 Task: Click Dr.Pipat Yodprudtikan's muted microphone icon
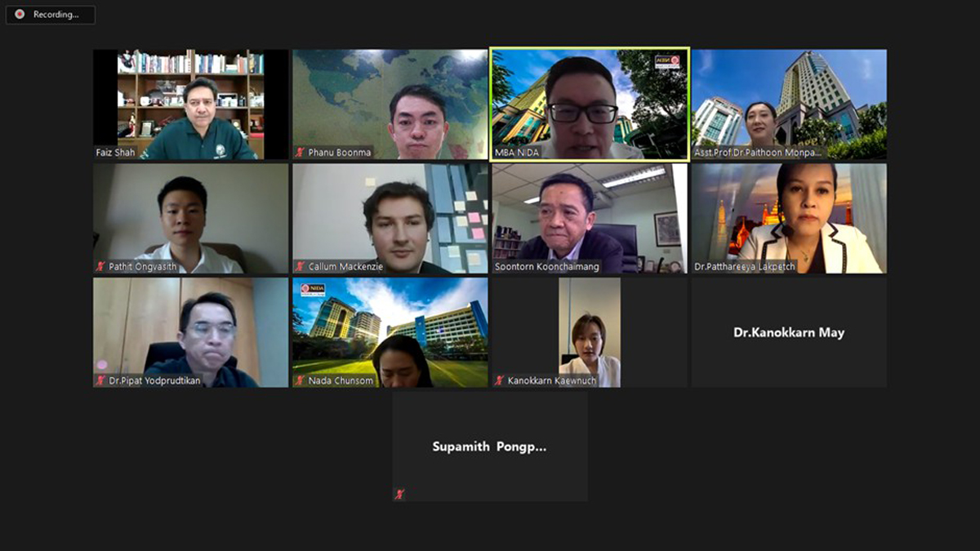101,380
